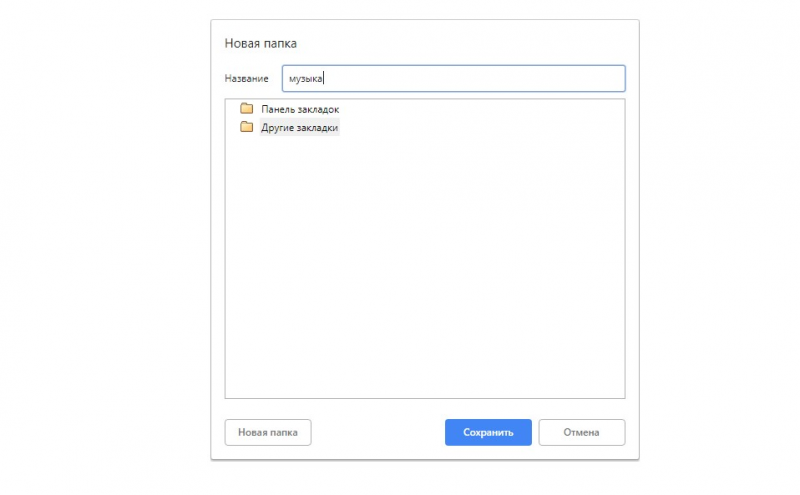The width and height of the screenshot is (800, 495).
Task: Click the Название field label
Action: pyautogui.click(x=246, y=79)
